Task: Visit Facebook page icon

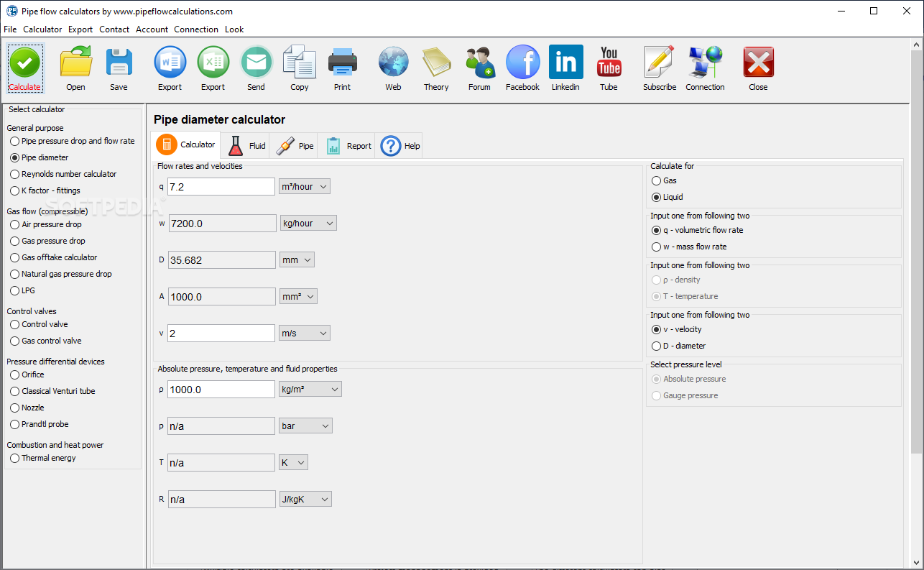Action: tap(523, 63)
